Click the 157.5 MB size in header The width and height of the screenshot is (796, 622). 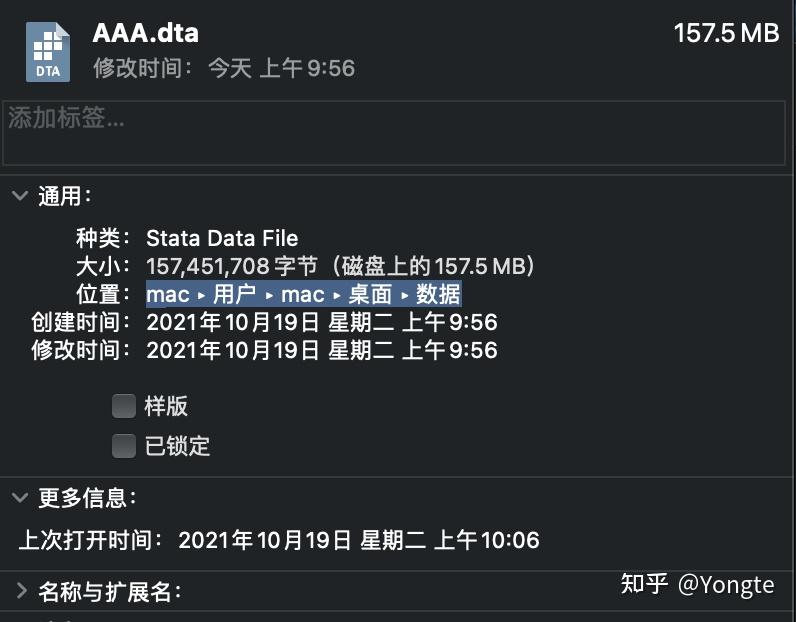tap(726, 34)
